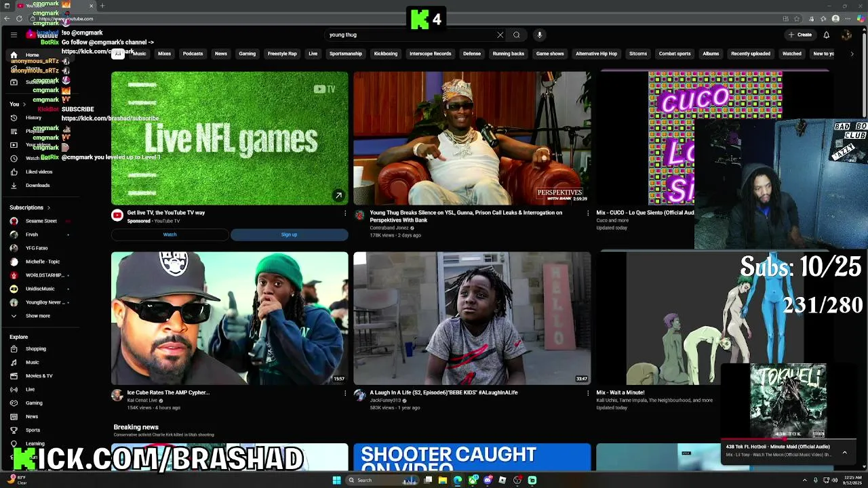This screenshot has height=488, width=868.
Task: Open browser settings and more menu
Action: (848, 19)
